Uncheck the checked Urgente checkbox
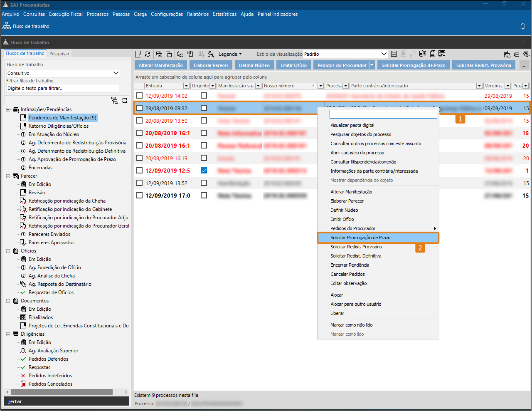Viewport: 532px width, 411px height. 204,171
